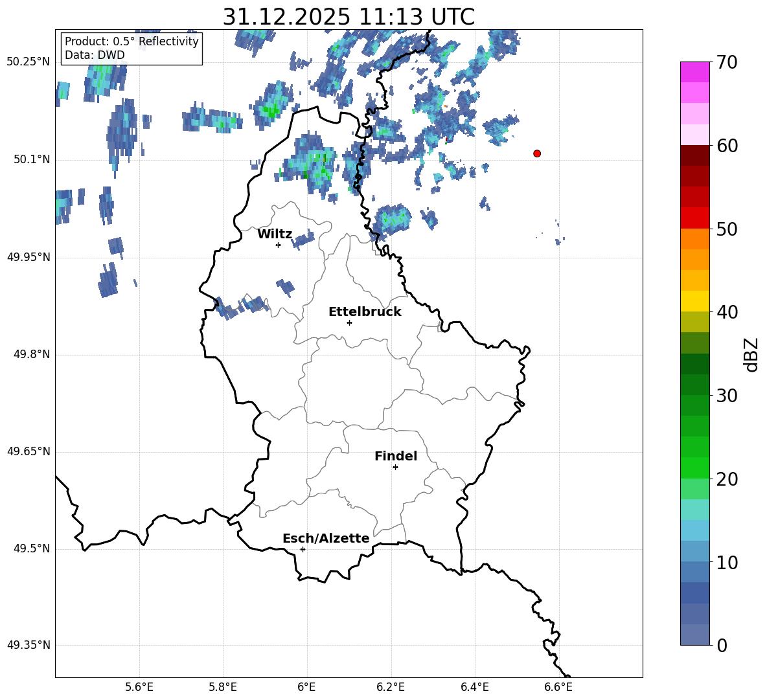Click the 49.95°N latitude label
This screenshot has width=767, height=700.
(29, 257)
